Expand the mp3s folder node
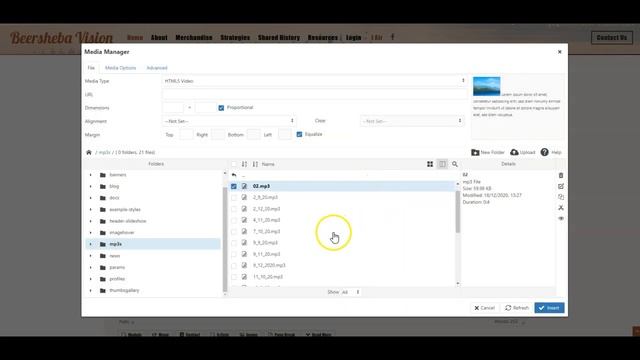This screenshot has height=360, width=640. 91,244
